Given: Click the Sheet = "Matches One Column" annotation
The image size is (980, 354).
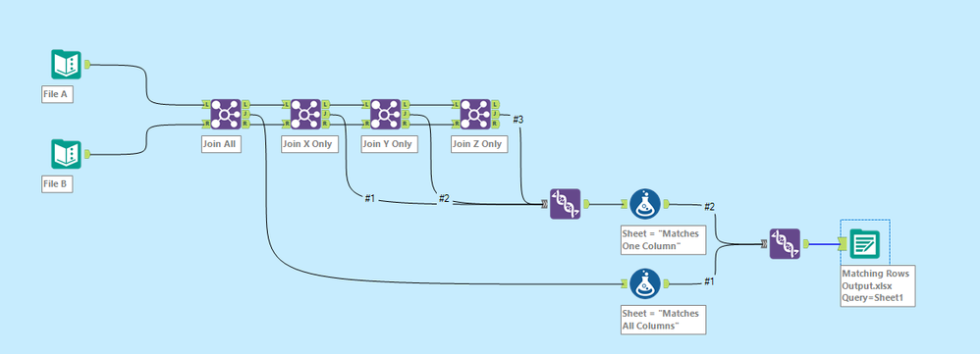Looking at the screenshot, I should 663,239.
